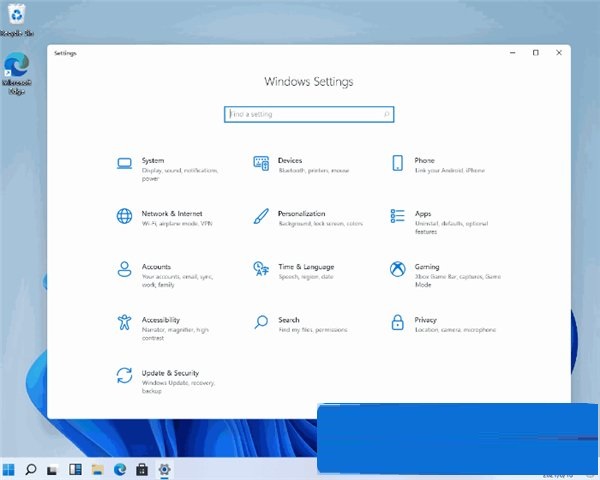Select the Update & Security refresh icon
Screen dimensions: 600x480
point(124,376)
